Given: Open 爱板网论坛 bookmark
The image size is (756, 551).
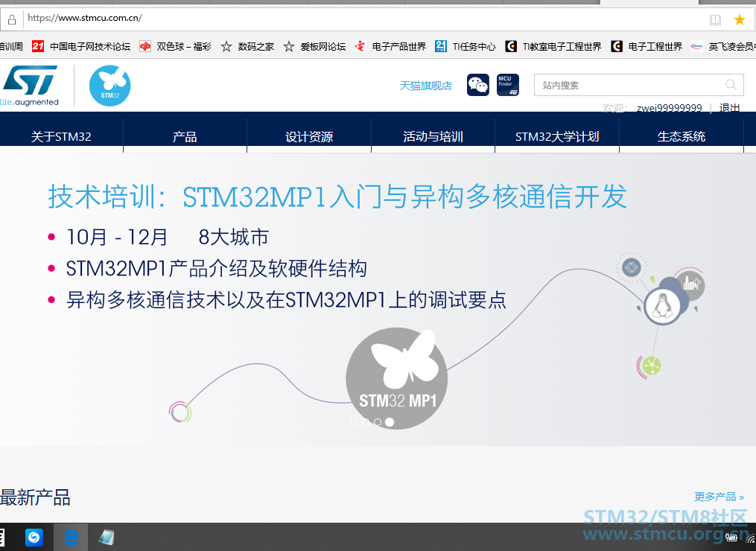Looking at the screenshot, I should tap(314, 46).
